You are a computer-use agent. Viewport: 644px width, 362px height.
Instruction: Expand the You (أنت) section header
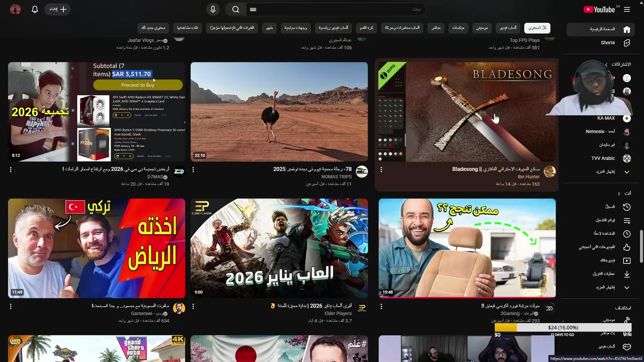pyautogui.click(x=624, y=193)
